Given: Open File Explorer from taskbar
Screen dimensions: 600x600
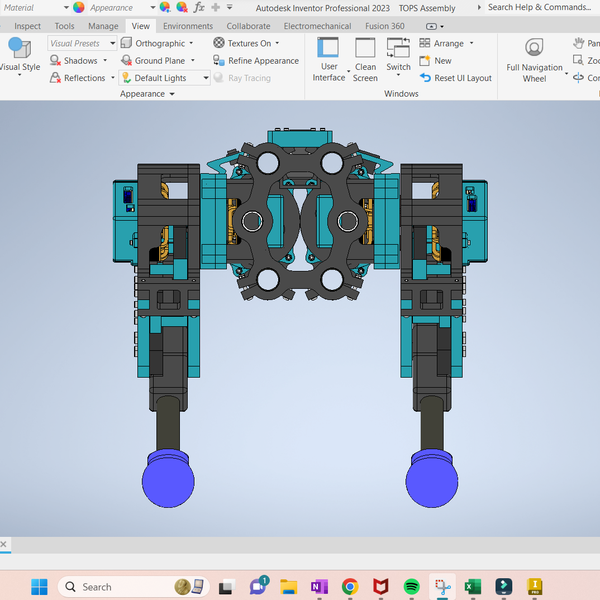Looking at the screenshot, I should pyautogui.click(x=289, y=587).
